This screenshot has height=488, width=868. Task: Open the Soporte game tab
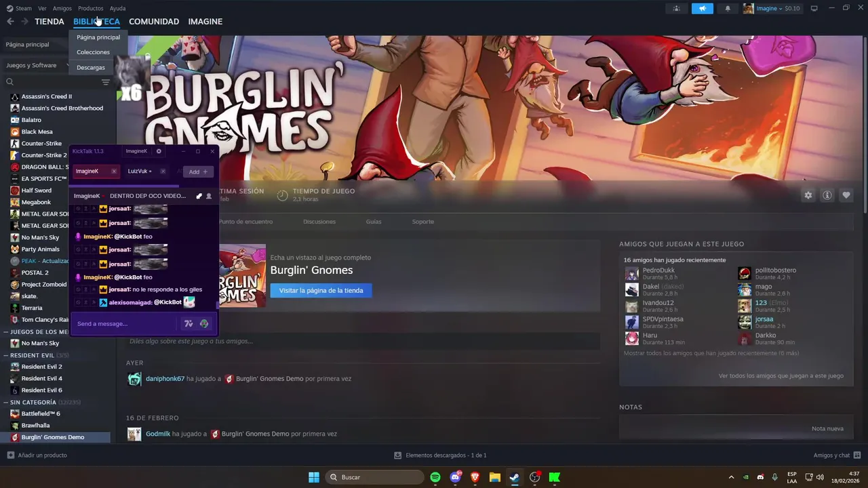423,222
